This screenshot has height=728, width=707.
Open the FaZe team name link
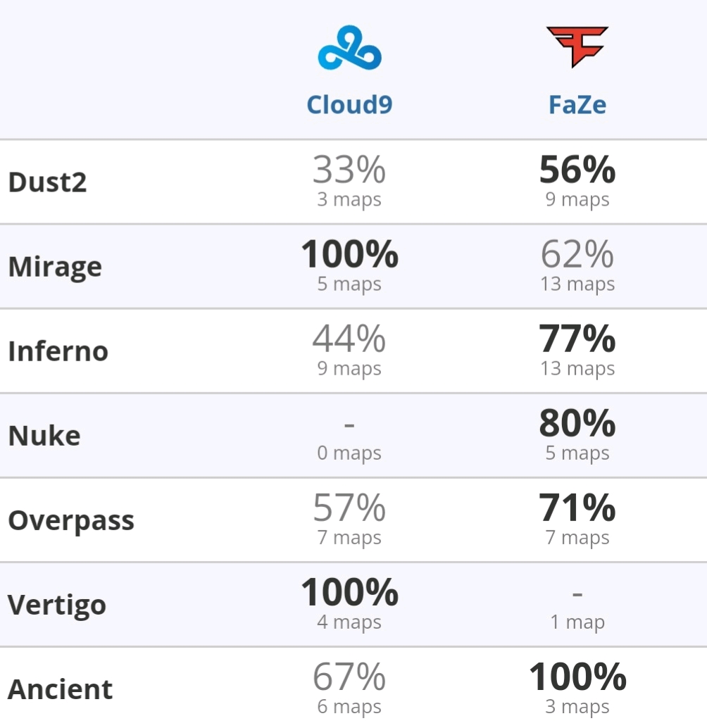pyautogui.click(x=577, y=104)
